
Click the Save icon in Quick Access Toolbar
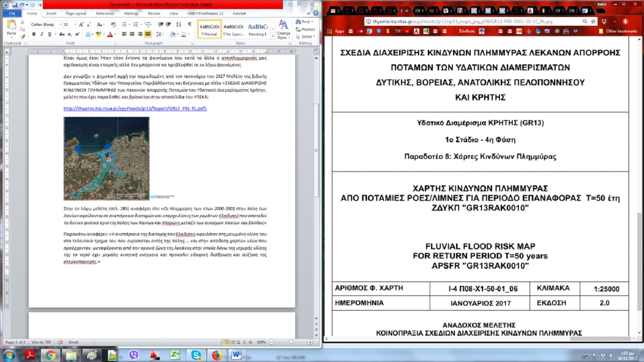(14, 5)
